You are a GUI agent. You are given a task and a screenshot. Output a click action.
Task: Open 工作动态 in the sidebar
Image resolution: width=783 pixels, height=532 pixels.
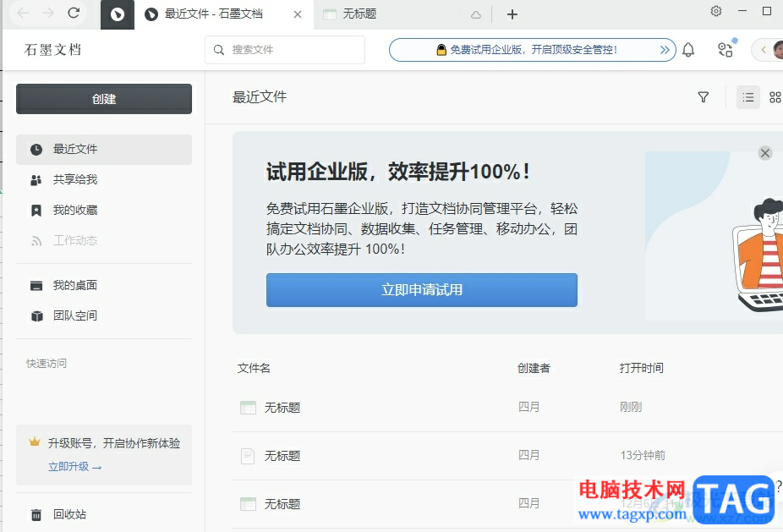(x=104, y=241)
